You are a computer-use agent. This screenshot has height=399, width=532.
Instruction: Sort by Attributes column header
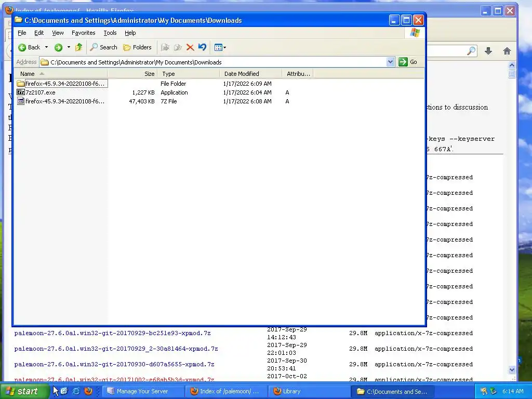pyautogui.click(x=298, y=74)
